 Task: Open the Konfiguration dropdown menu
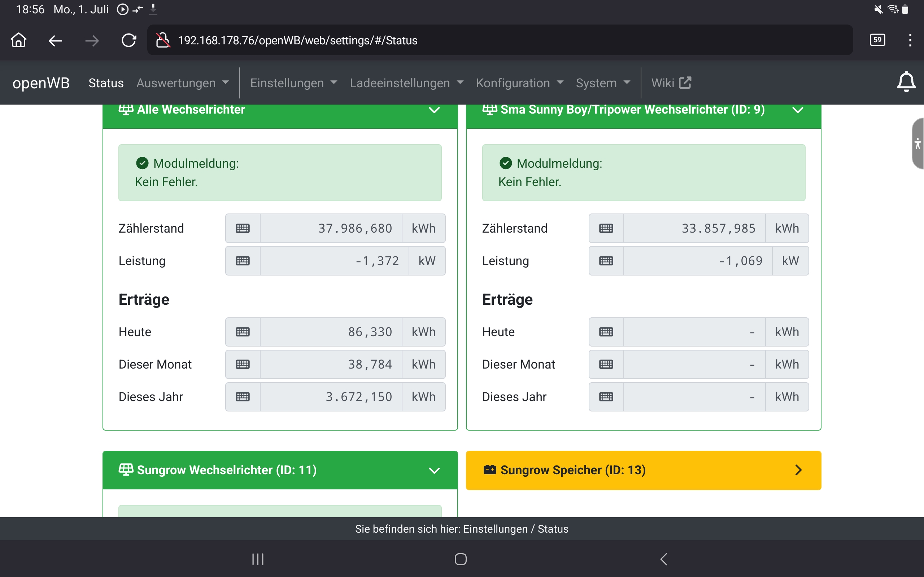(519, 83)
